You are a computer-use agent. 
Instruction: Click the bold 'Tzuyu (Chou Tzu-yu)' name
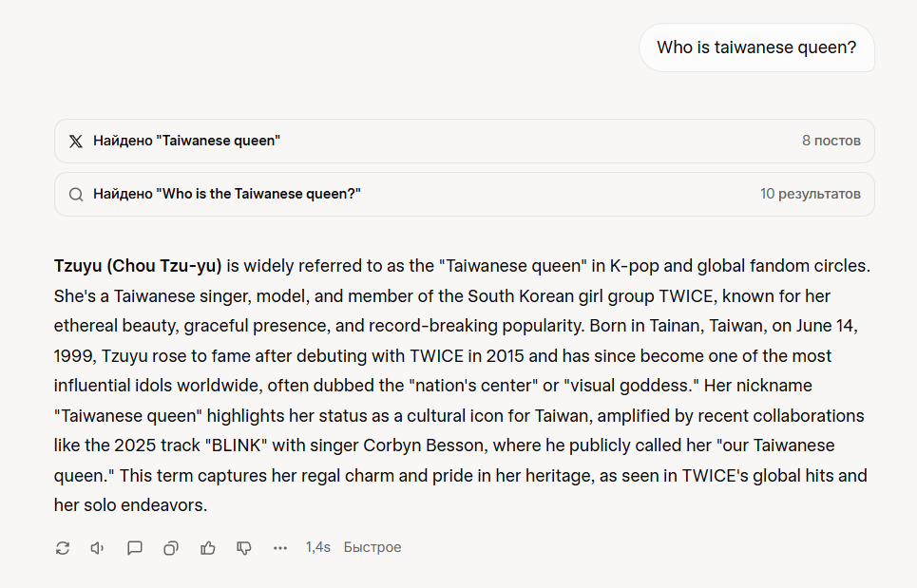138,266
